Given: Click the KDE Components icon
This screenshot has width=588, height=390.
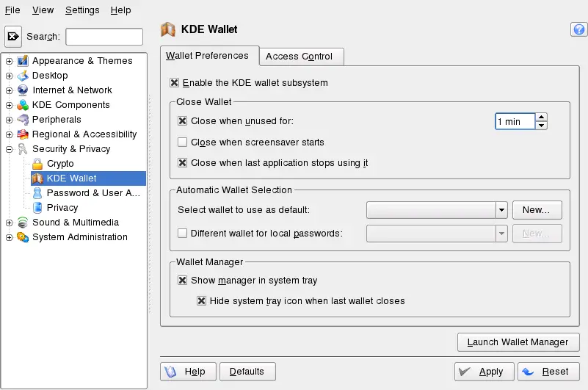Looking at the screenshot, I should point(23,105).
